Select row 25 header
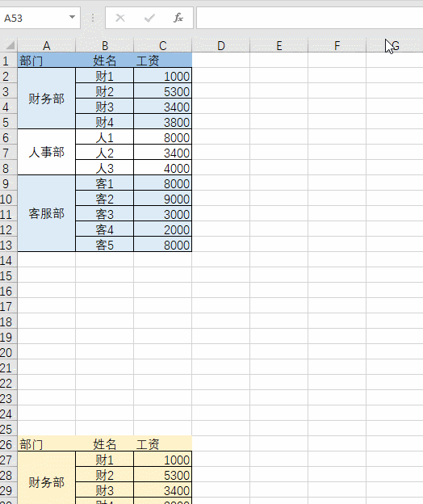The height and width of the screenshot is (504, 423). tap(8, 429)
